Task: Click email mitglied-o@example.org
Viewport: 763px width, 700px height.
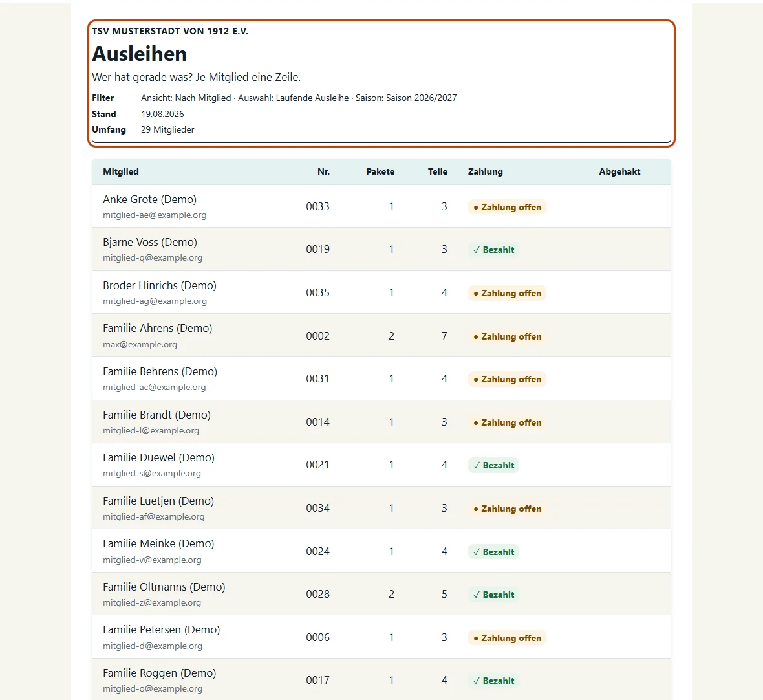Action: (153, 689)
